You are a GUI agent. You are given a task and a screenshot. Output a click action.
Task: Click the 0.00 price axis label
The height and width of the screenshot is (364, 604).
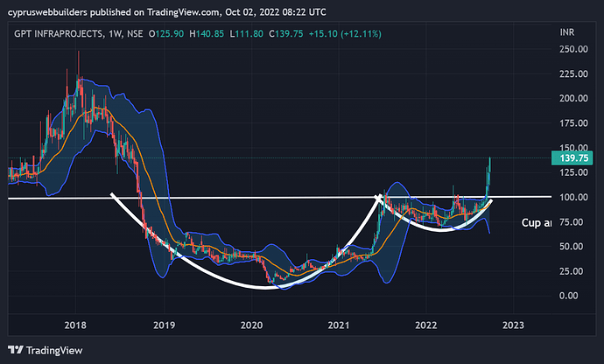click(x=569, y=296)
